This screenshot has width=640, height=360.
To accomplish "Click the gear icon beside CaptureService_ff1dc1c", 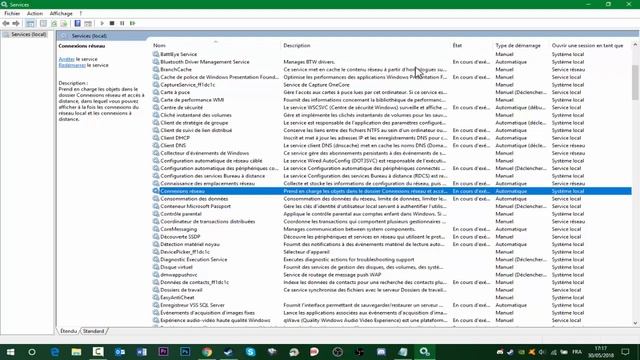I will coord(156,85).
